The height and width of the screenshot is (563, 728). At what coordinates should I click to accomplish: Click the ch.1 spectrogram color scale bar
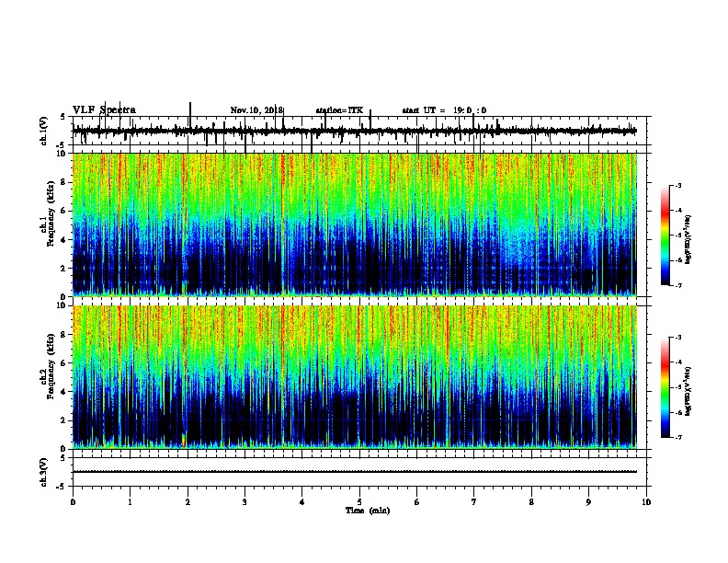[x=665, y=236]
